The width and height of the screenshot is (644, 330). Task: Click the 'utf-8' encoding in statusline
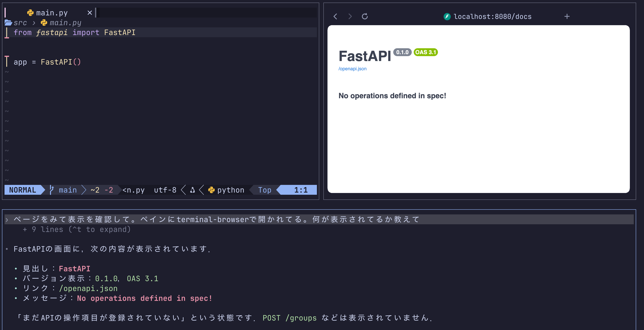[x=165, y=190]
